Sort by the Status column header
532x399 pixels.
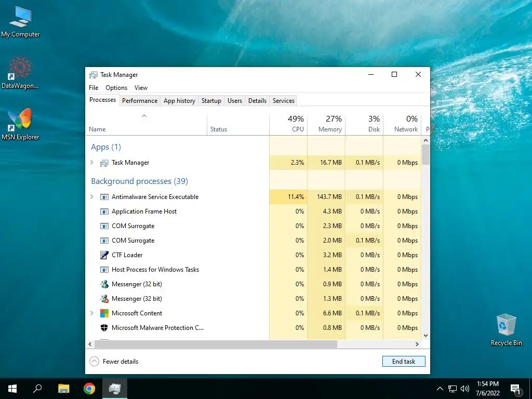[238, 124]
